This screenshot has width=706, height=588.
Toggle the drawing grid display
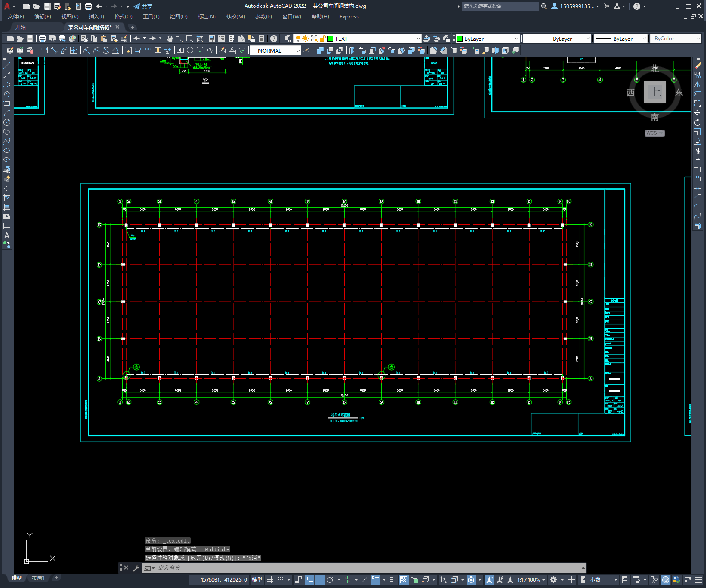click(270, 580)
